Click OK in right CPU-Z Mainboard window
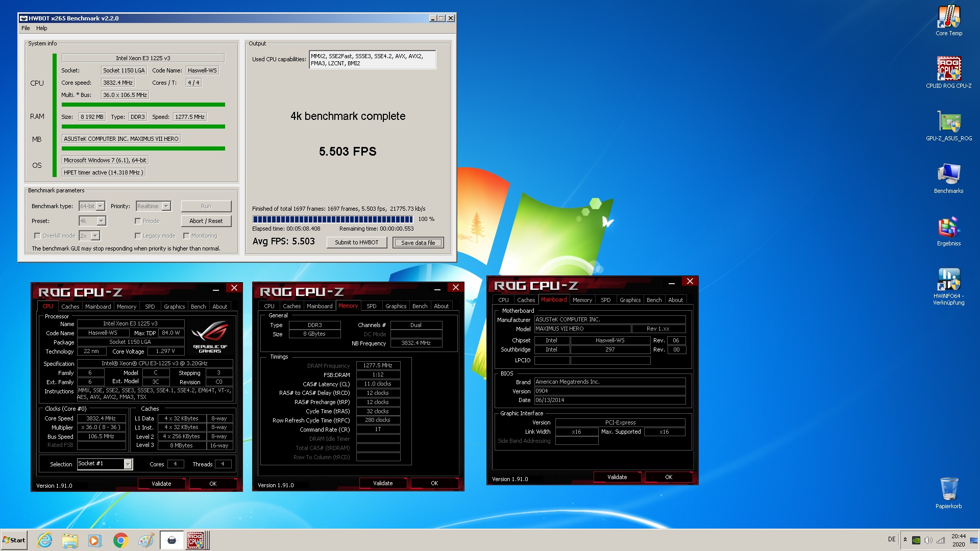This screenshot has width=980, height=551. coord(669,477)
